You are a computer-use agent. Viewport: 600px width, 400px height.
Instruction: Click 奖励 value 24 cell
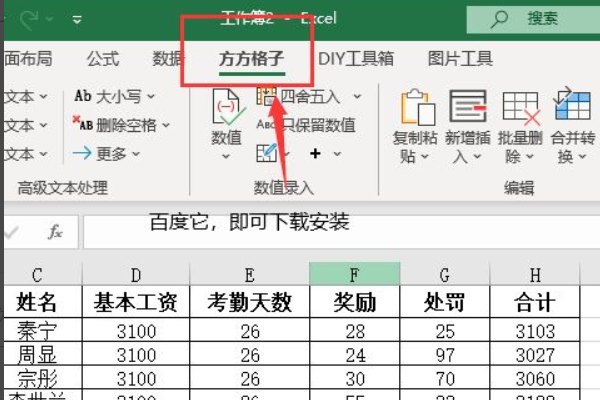(355, 354)
